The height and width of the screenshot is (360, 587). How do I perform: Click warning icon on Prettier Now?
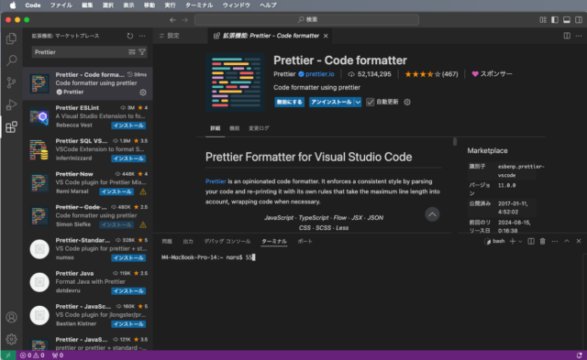click(x=143, y=192)
